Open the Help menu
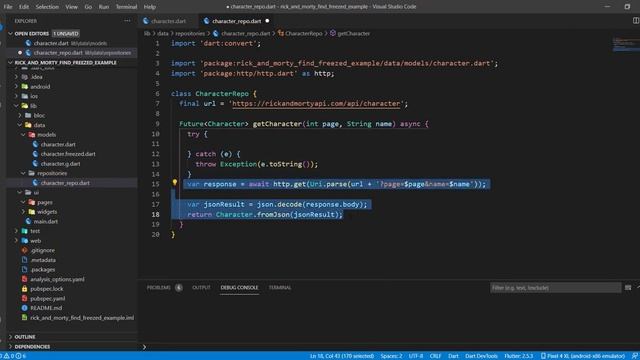This screenshot has width=640, height=360. click(x=150, y=7)
